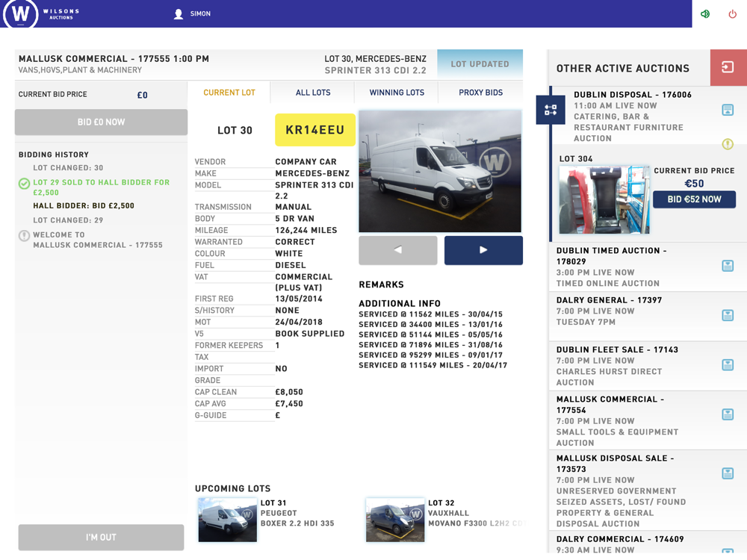747x560 pixels.
Task: Select the Dublin Timed Auction - 178029 entry
Action: pos(611,255)
